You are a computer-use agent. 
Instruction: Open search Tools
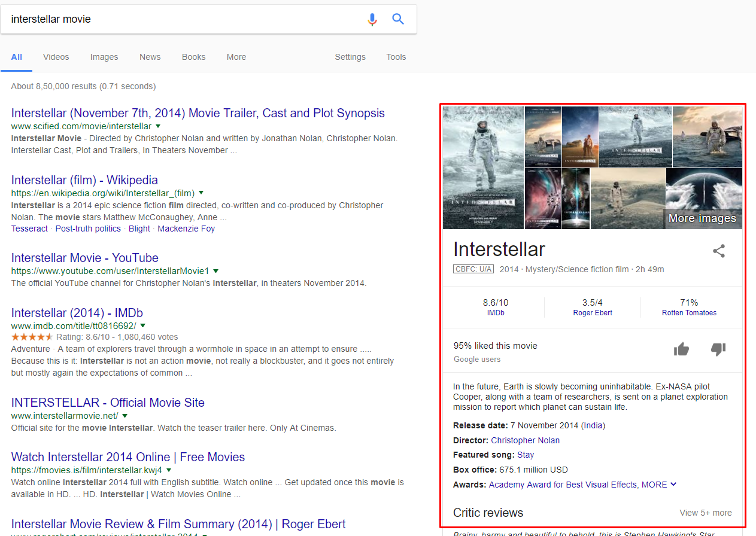click(x=396, y=57)
